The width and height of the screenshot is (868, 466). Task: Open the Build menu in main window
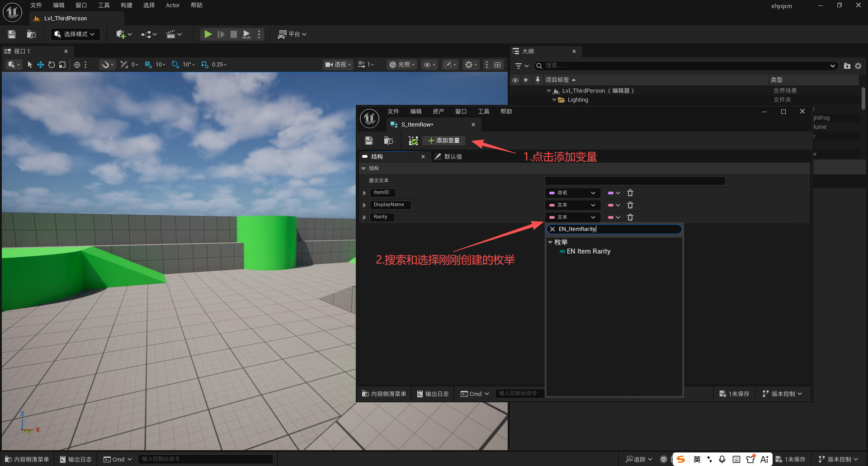coord(127,5)
